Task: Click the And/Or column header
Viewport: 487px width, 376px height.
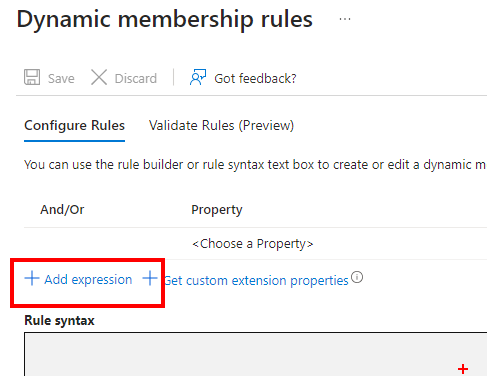Action: [x=62, y=210]
